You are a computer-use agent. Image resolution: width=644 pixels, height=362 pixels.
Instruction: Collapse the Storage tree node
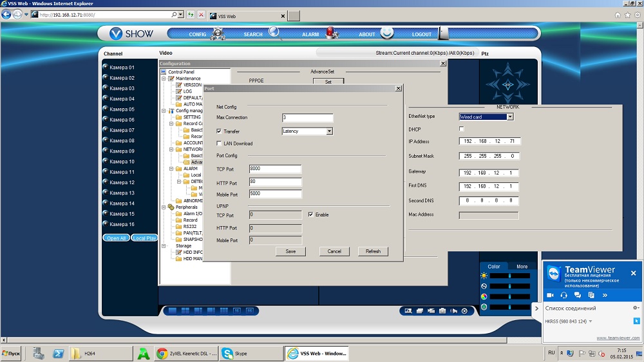164,245
